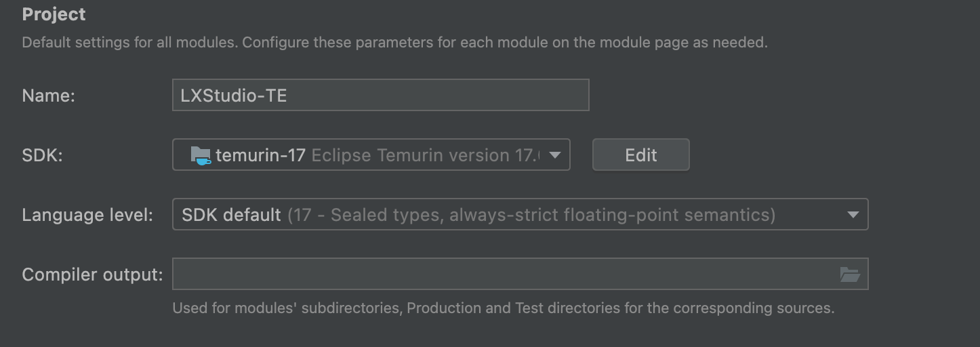This screenshot has width=980, height=347.
Task: Open Language level via SDK default text
Action: coord(231,215)
